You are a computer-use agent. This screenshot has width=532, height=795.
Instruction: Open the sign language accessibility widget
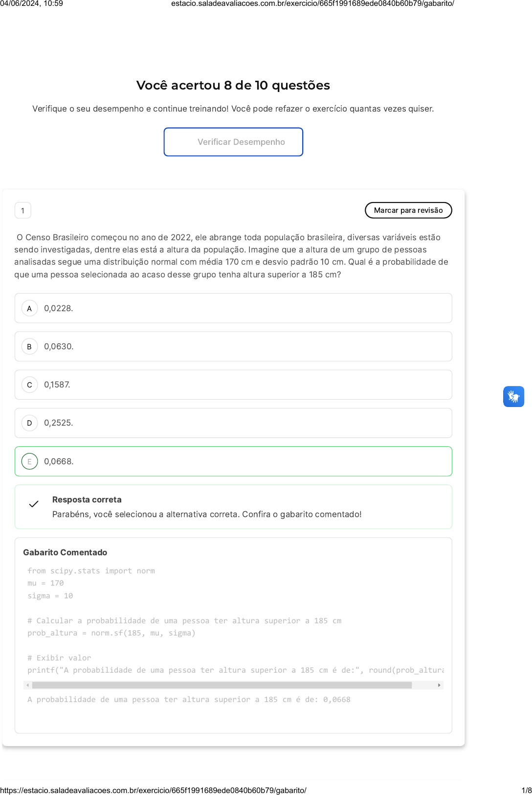click(x=513, y=396)
